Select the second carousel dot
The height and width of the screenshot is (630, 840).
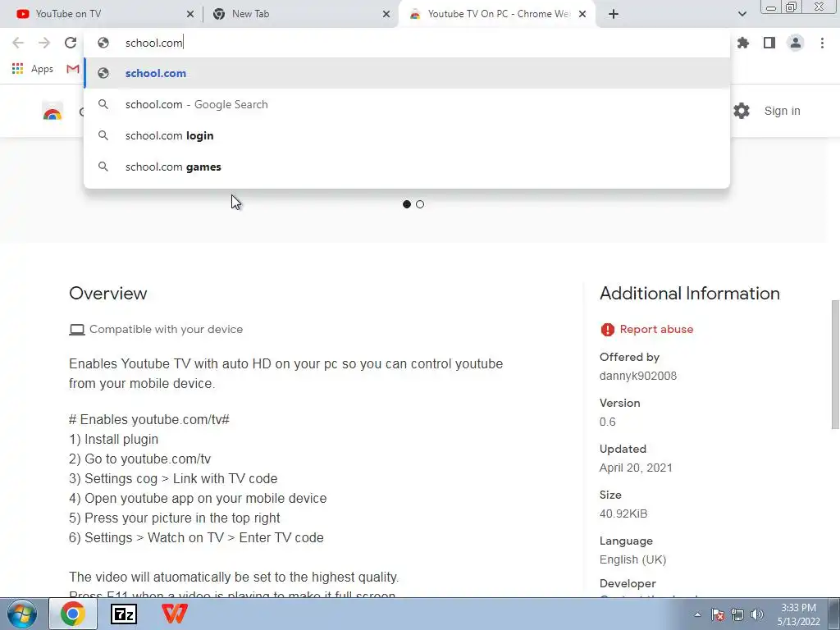(420, 204)
